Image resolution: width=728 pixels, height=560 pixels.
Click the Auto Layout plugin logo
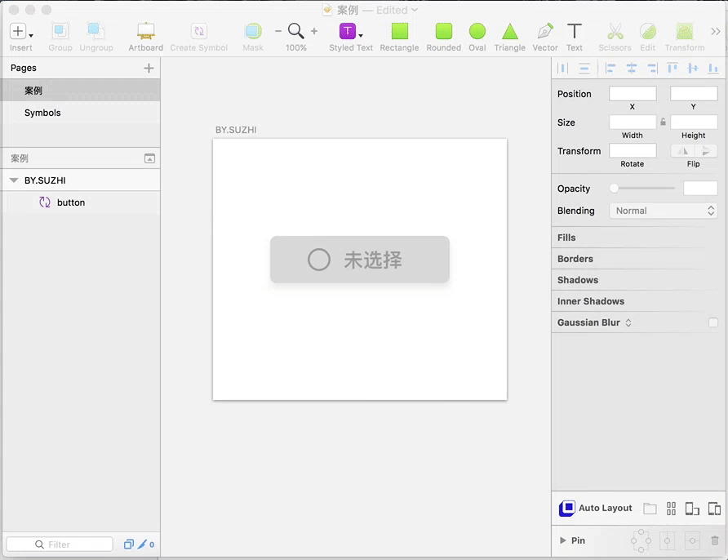567,509
